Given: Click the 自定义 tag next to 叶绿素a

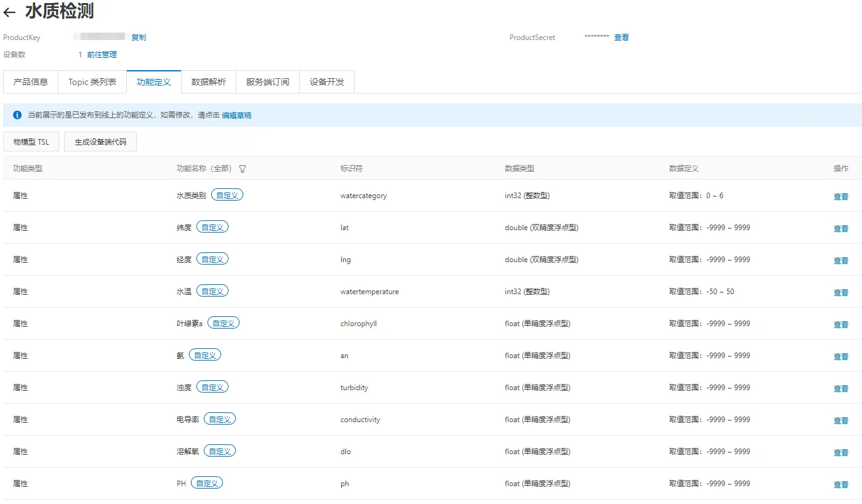Looking at the screenshot, I should pos(224,323).
